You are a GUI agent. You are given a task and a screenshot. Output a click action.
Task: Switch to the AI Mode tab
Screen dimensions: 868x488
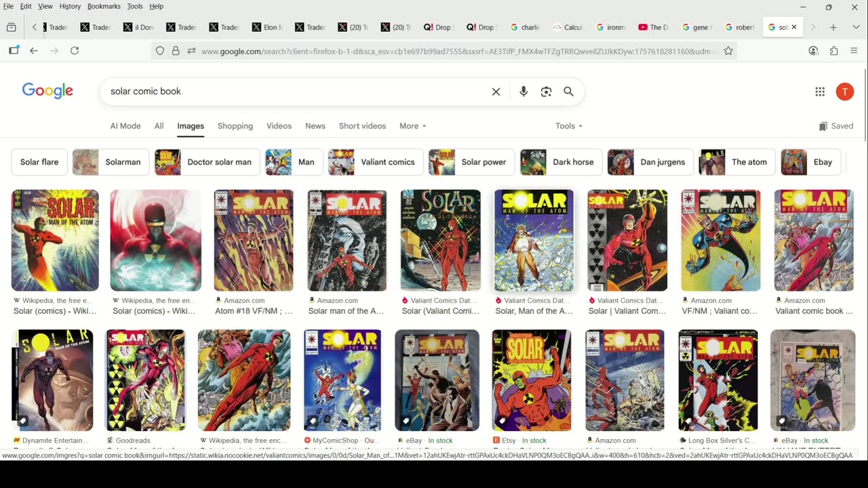pos(125,126)
